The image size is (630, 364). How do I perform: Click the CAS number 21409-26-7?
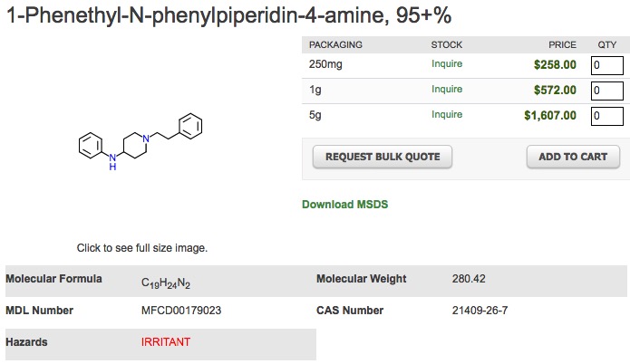tap(480, 311)
